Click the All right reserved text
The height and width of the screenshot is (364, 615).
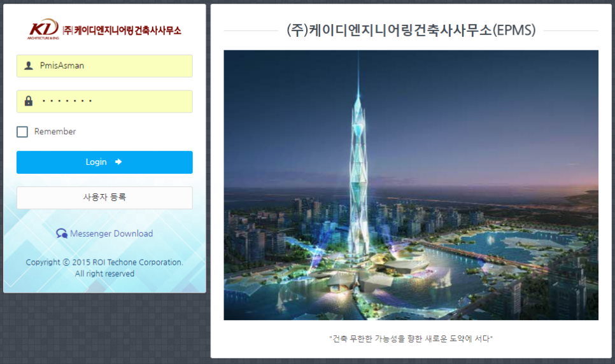click(104, 274)
